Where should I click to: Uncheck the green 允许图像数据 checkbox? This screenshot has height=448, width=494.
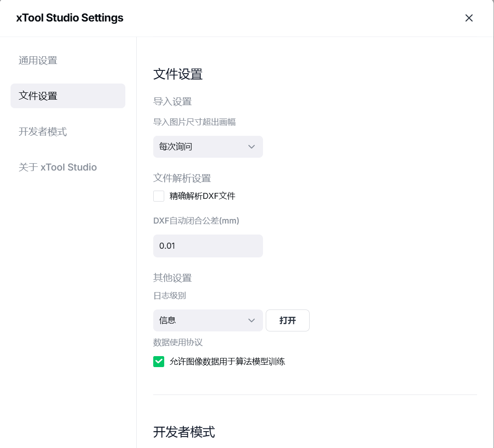[159, 362]
